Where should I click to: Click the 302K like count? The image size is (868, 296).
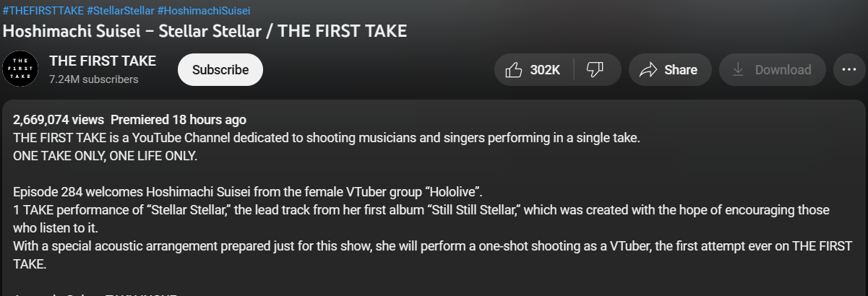coord(545,70)
